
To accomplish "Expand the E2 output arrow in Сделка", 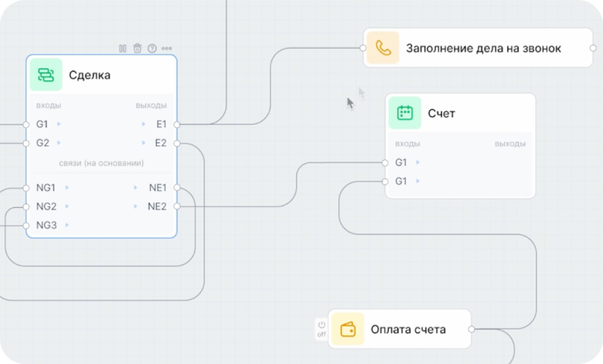I will point(144,143).
